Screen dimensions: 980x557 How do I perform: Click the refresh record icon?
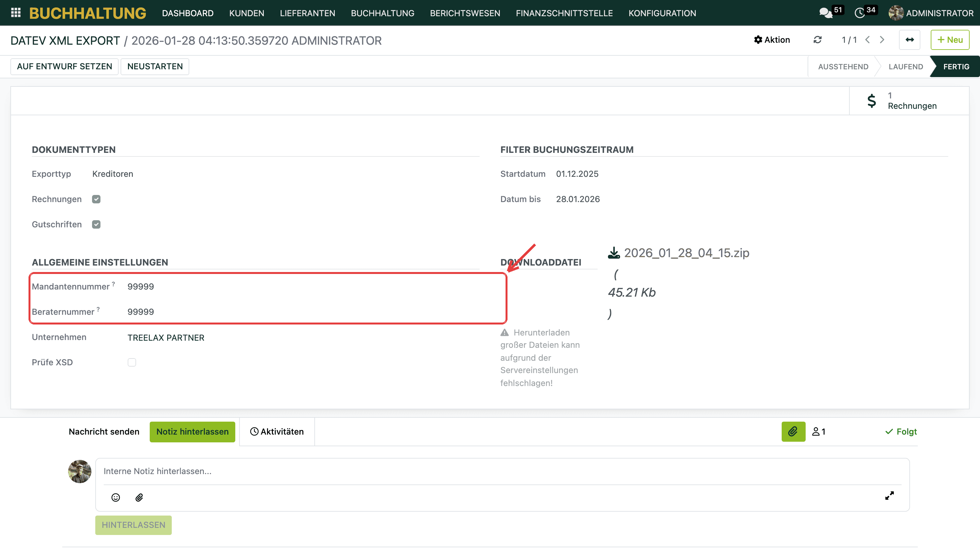click(818, 40)
